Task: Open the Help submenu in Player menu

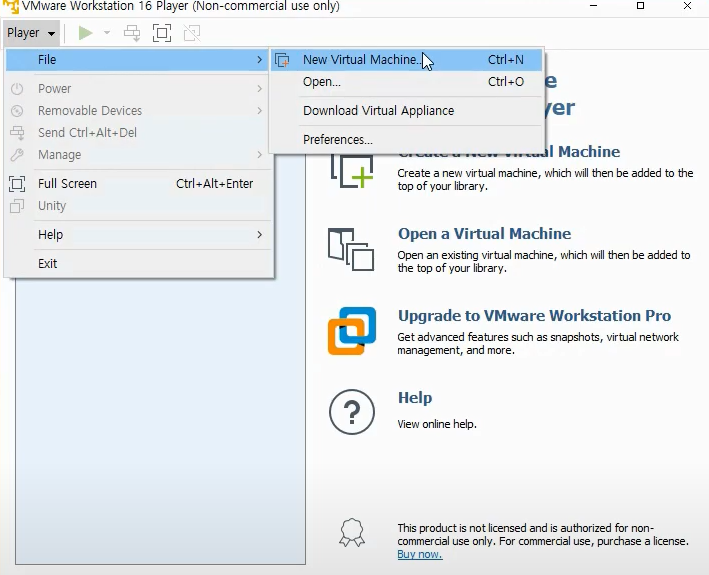Action: (138, 235)
